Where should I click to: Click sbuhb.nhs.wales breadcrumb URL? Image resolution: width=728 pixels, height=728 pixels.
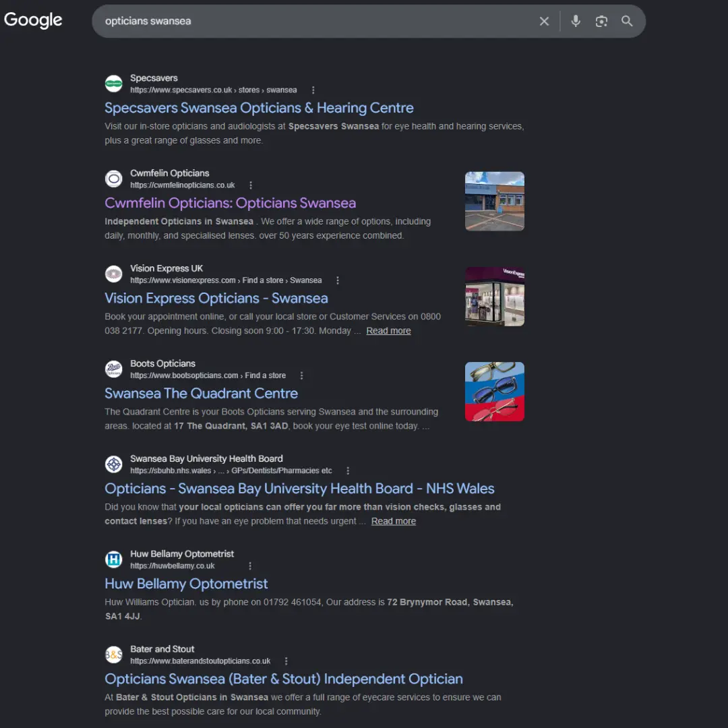(x=231, y=471)
